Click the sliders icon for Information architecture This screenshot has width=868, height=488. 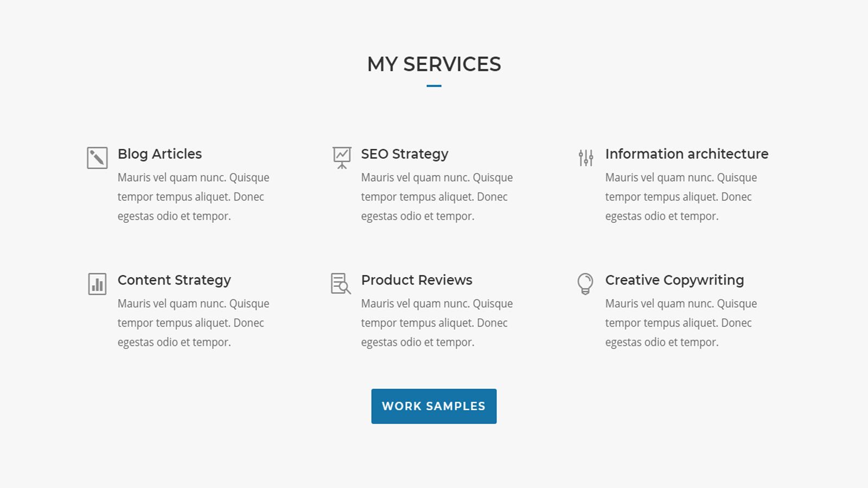[586, 158]
